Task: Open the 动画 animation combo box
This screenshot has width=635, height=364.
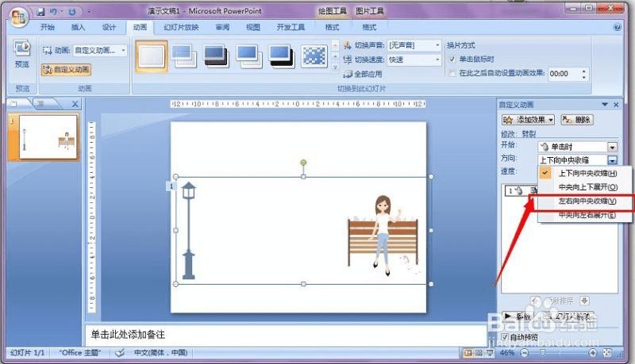Action: click(100, 51)
